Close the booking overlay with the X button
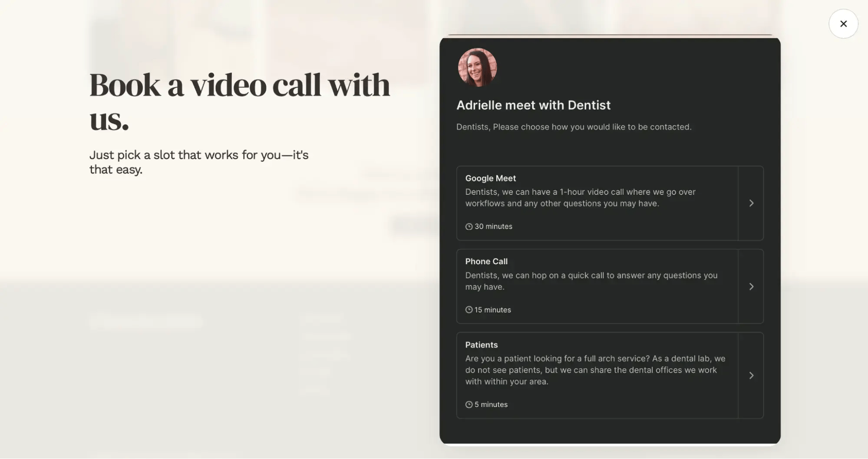Viewport: 868px width, 459px height. 843,24
